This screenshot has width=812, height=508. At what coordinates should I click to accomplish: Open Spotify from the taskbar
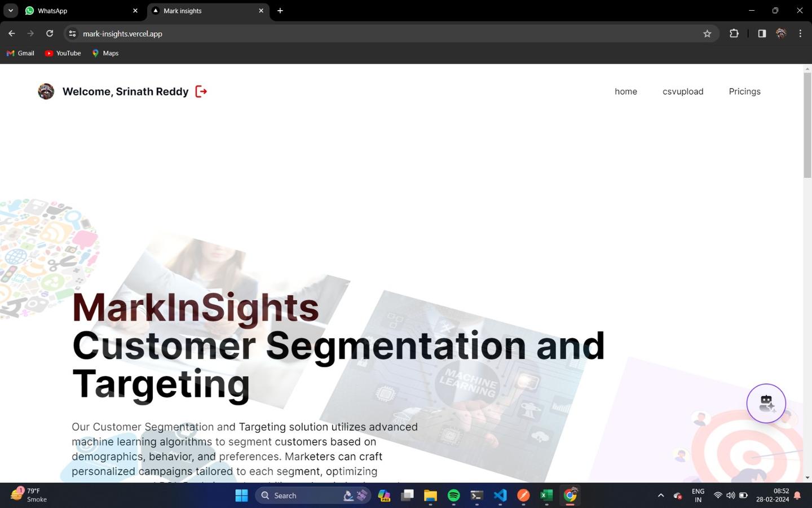(453, 496)
